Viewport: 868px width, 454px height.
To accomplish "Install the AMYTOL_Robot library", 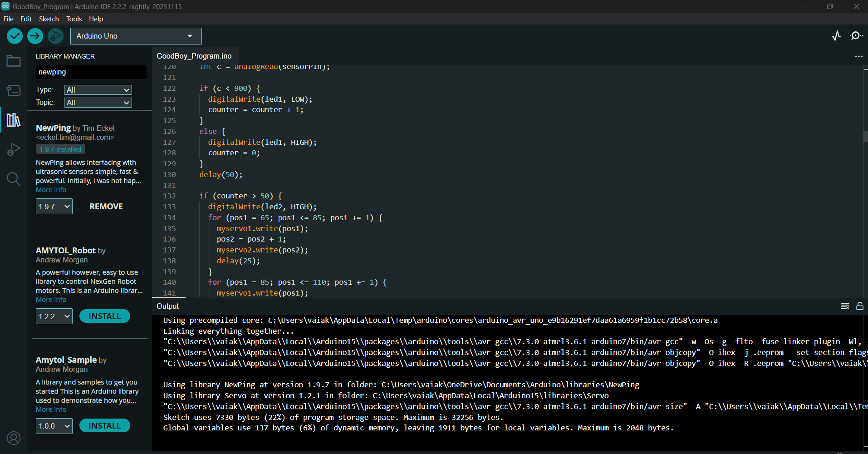I will click(105, 316).
